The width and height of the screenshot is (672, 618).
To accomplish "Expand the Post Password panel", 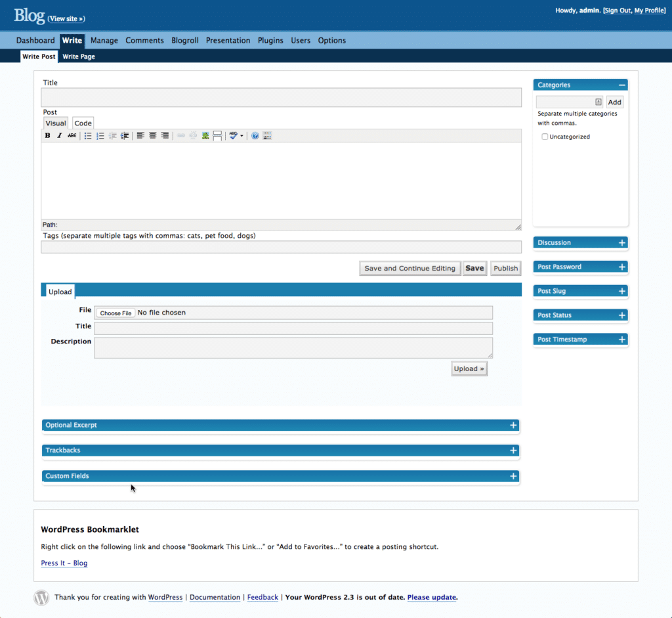I will click(x=622, y=267).
